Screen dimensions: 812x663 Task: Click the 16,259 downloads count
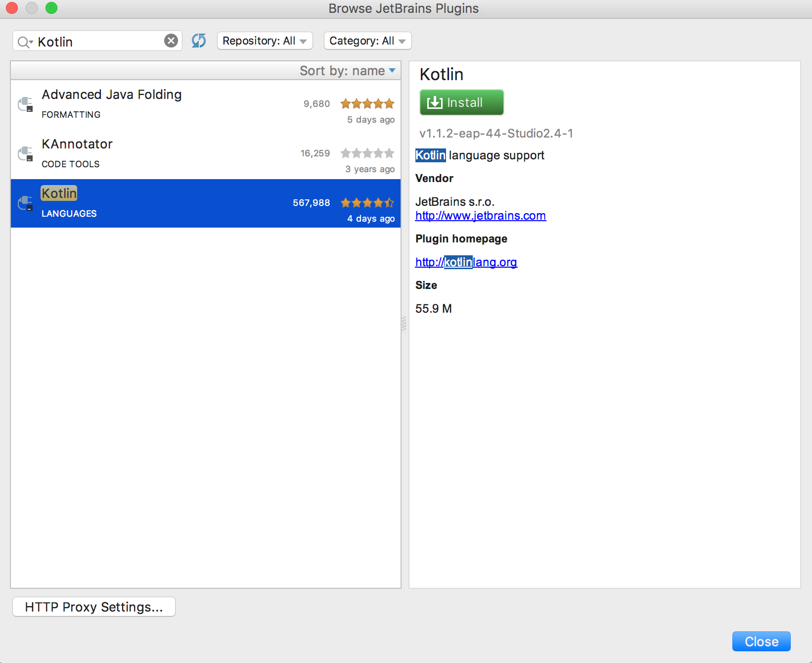[x=315, y=153]
